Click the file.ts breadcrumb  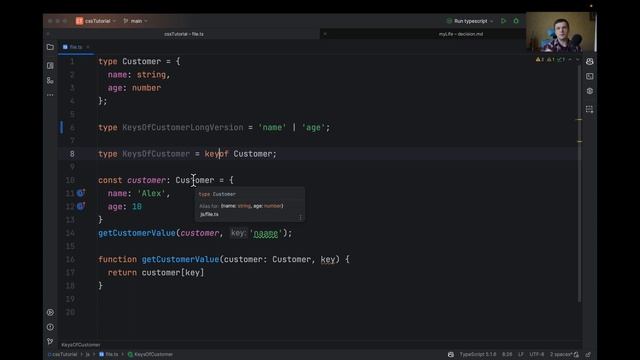[x=109, y=354]
